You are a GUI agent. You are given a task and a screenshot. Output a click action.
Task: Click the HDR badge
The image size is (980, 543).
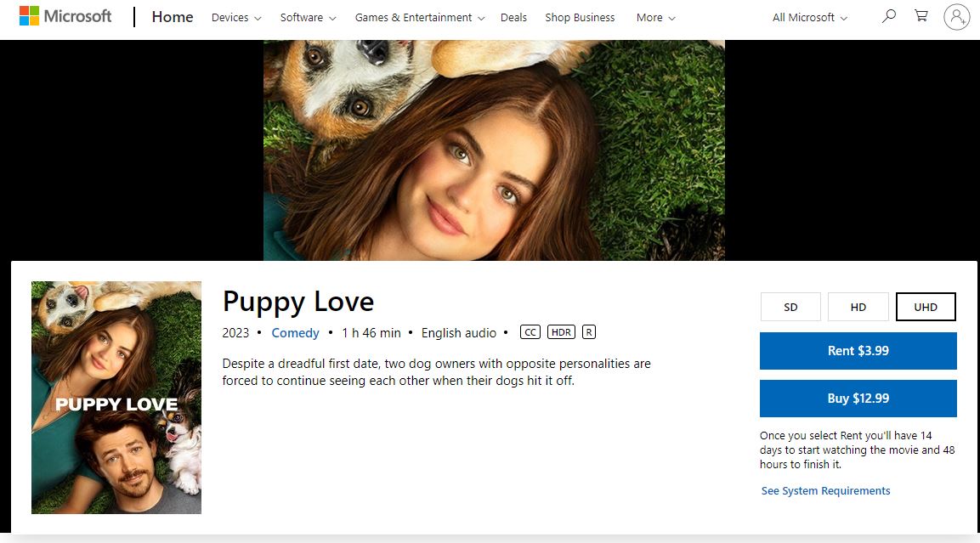561,331
